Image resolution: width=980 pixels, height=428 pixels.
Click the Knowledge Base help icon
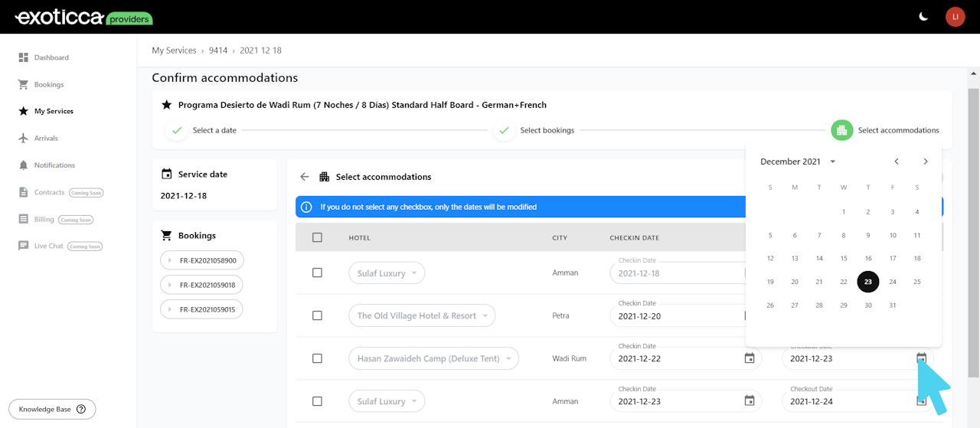pos(81,410)
